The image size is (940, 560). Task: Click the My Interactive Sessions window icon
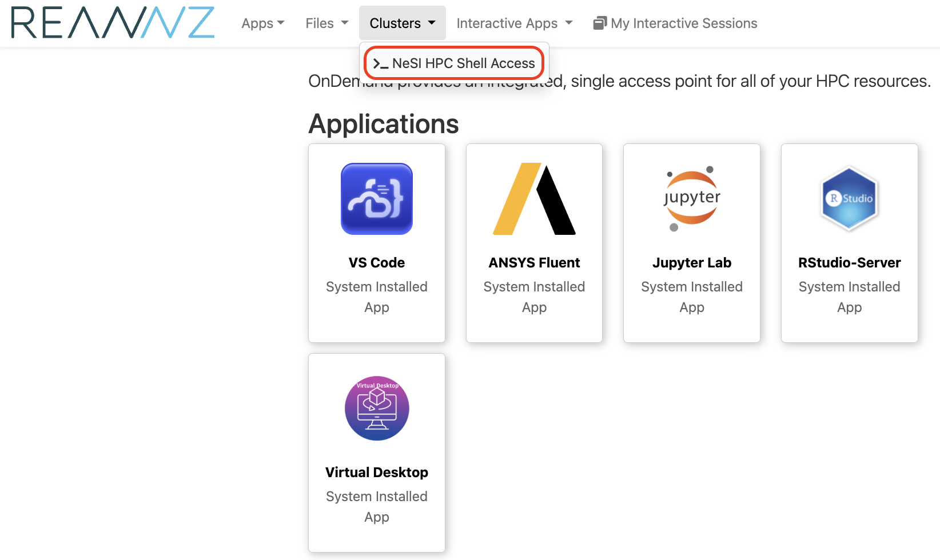(600, 23)
